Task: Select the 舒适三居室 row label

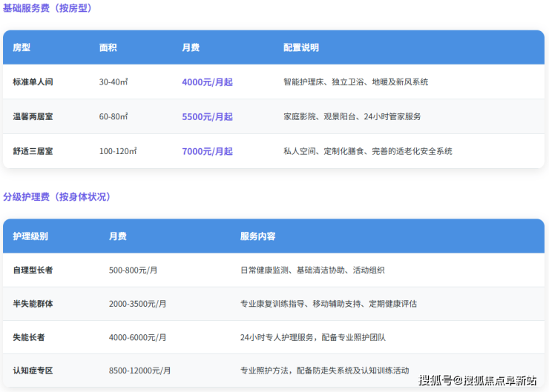Action: point(33,151)
